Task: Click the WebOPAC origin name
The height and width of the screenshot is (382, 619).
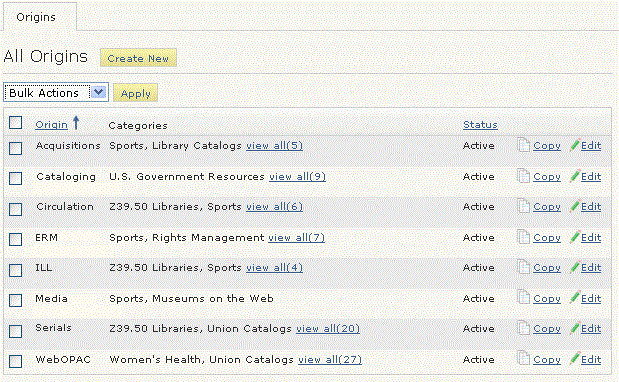Action: (63, 360)
